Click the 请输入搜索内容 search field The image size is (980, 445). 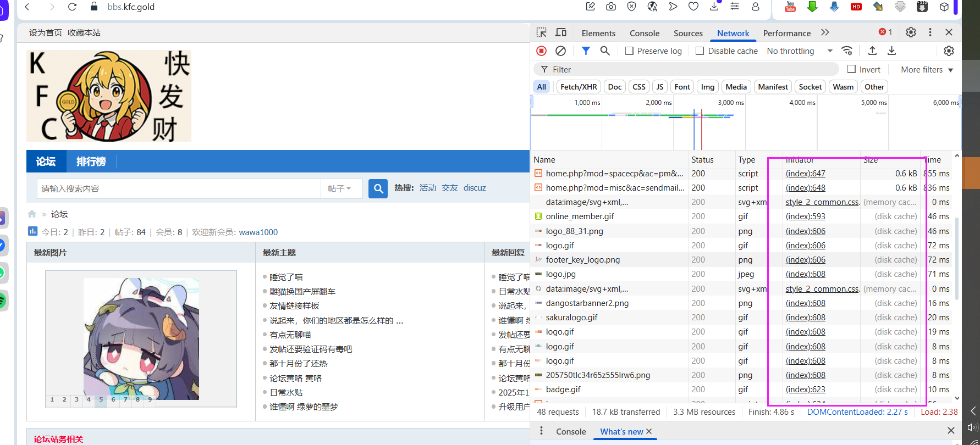(x=179, y=188)
